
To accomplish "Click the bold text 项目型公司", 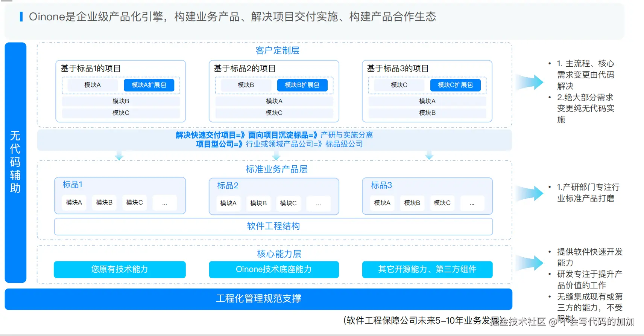I will (215, 144).
